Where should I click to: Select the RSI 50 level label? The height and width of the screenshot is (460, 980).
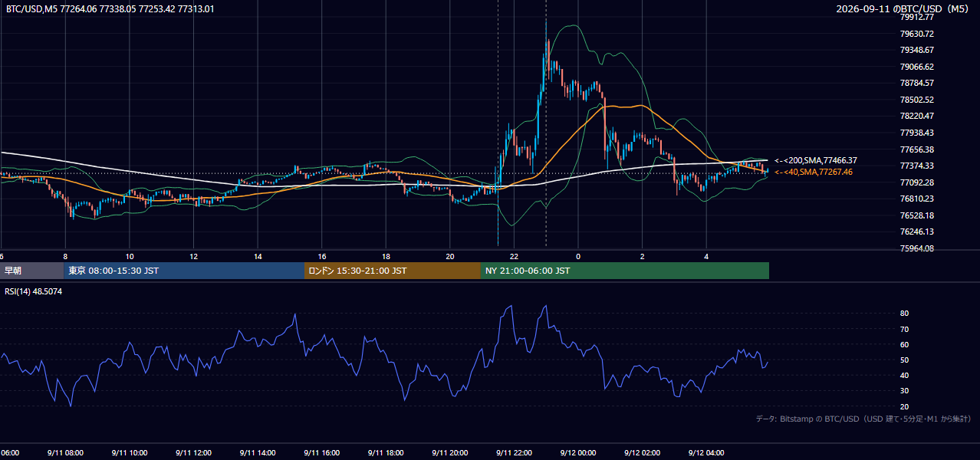[905, 360]
